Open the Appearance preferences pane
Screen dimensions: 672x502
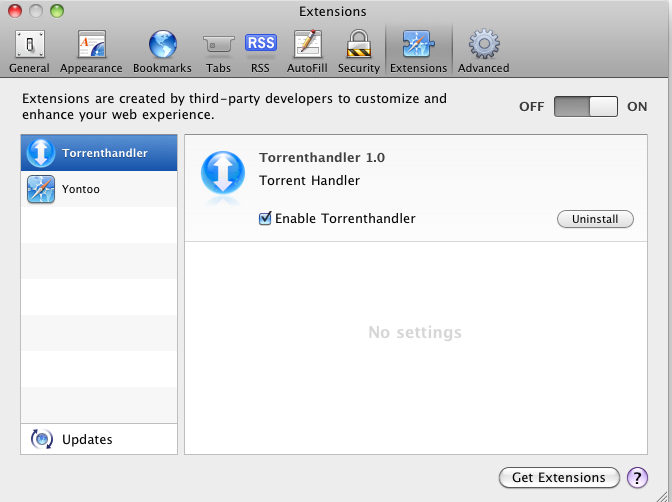pyautogui.click(x=91, y=51)
